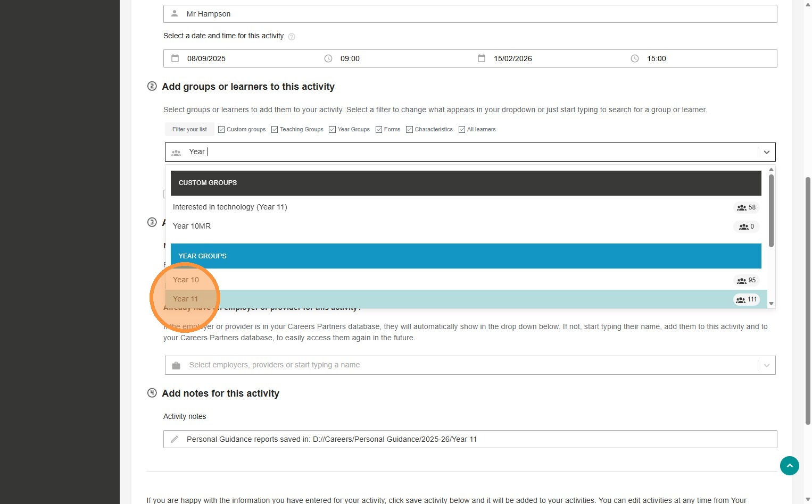Uncheck the Custom groups filter
This screenshot has width=812, height=504.
click(221, 130)
